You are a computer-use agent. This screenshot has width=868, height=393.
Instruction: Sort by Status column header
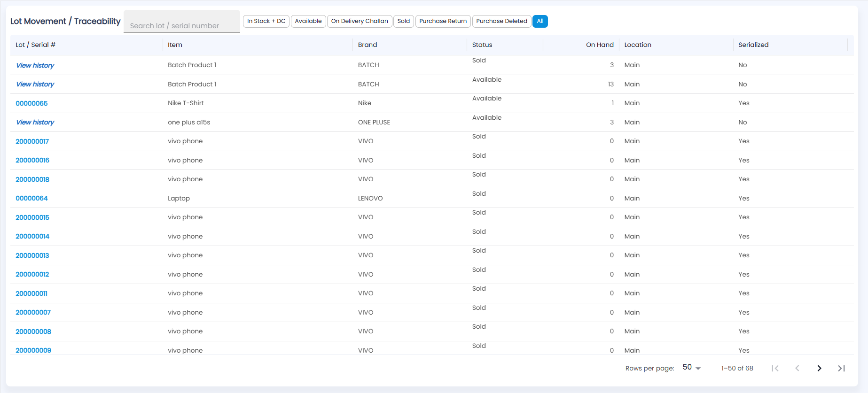coord(482,45)
